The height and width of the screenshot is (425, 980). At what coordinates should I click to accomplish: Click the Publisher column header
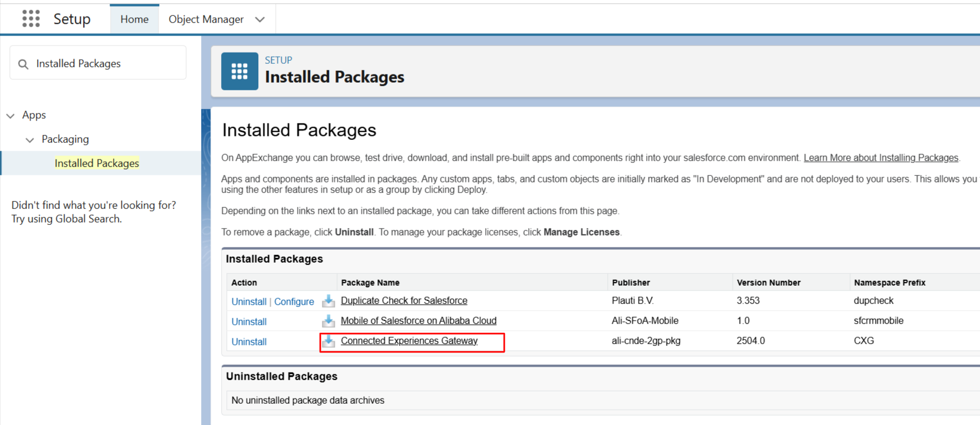tap(631, 283)
